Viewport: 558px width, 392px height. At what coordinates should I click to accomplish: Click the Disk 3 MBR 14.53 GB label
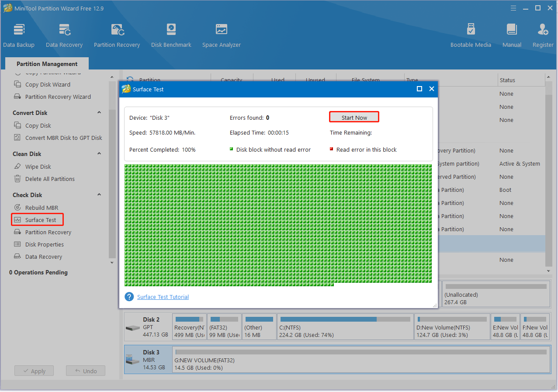click(x=154, y=360)
